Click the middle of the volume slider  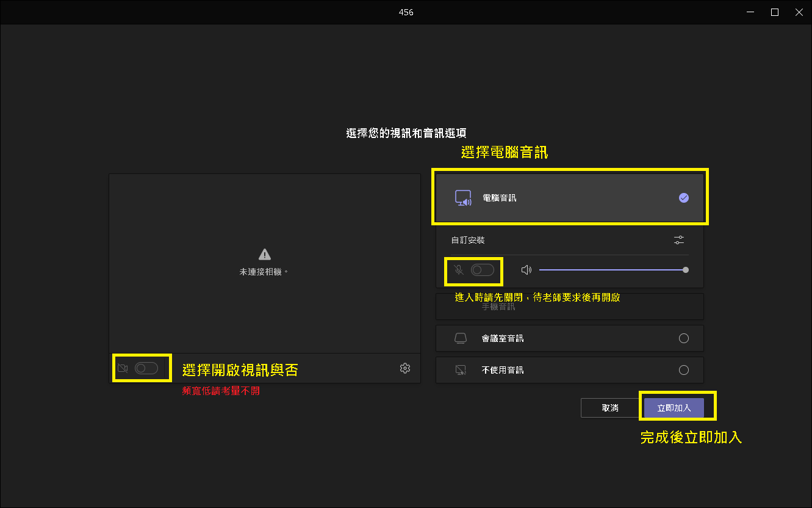[613, 270]
